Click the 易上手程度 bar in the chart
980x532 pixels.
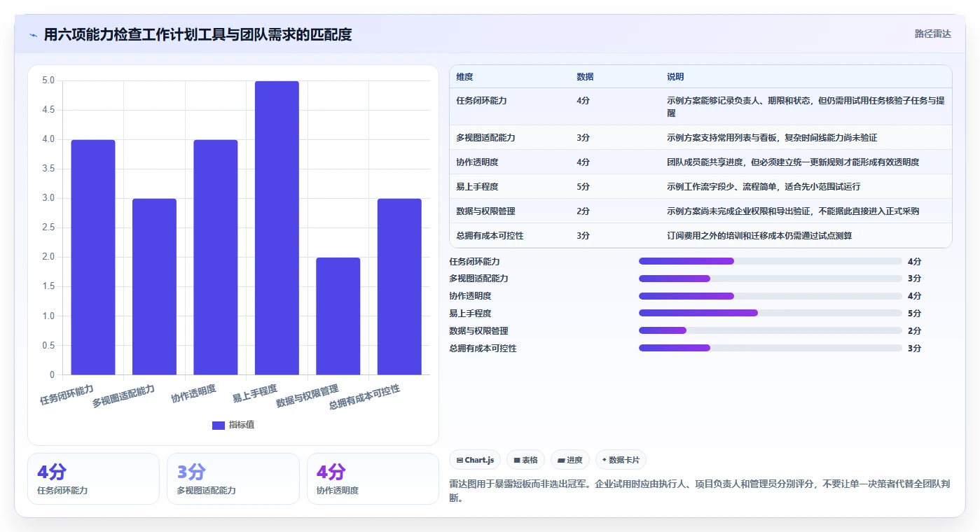(277, 227)
